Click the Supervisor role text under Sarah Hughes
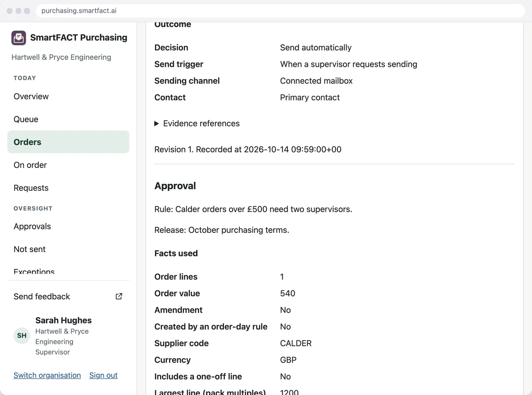This screenshot has width=532, height=395. [x=52, y=352]
